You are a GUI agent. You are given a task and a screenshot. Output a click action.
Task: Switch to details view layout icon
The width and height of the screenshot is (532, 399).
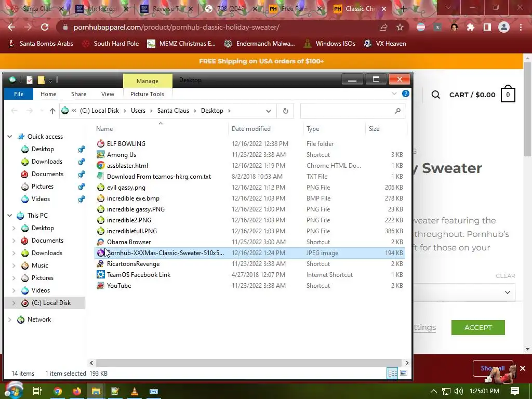(393, 373)
